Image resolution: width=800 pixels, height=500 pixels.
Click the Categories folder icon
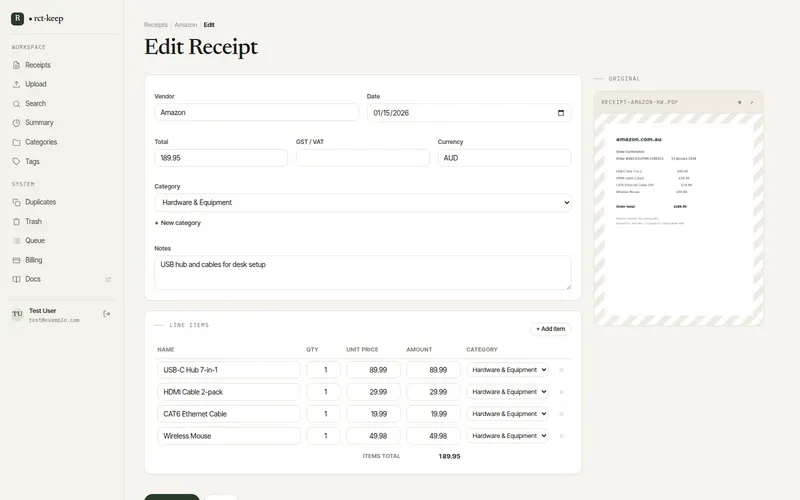(16, 142)
